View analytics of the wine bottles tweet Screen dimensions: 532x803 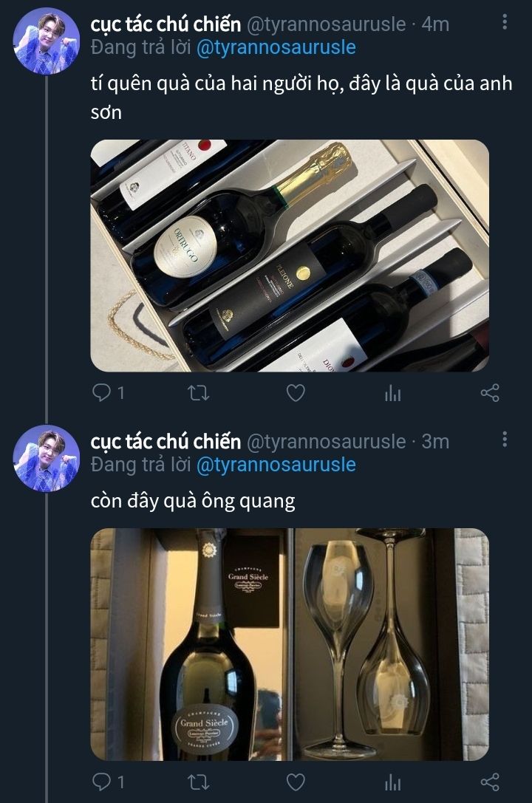(x=392, y=393)
